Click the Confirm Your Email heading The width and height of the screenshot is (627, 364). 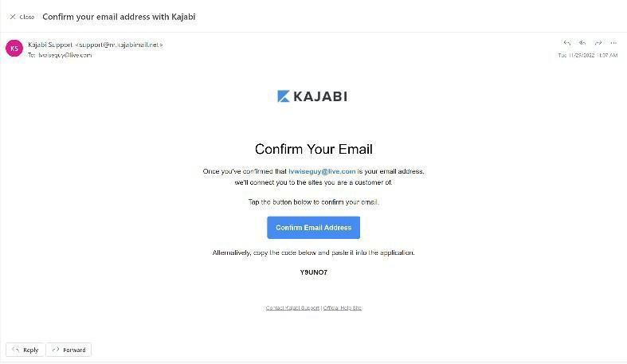[x=313, y=149]
